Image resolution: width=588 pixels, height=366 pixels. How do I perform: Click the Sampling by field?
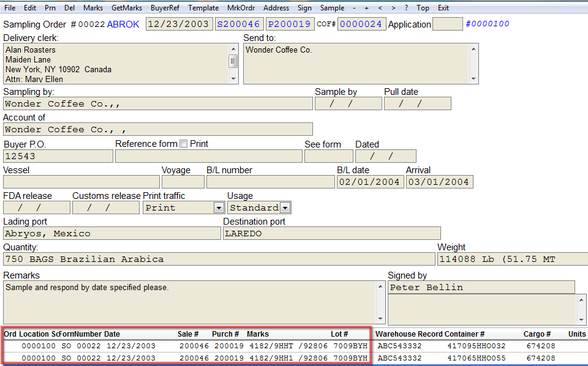[x=158, y=104]
